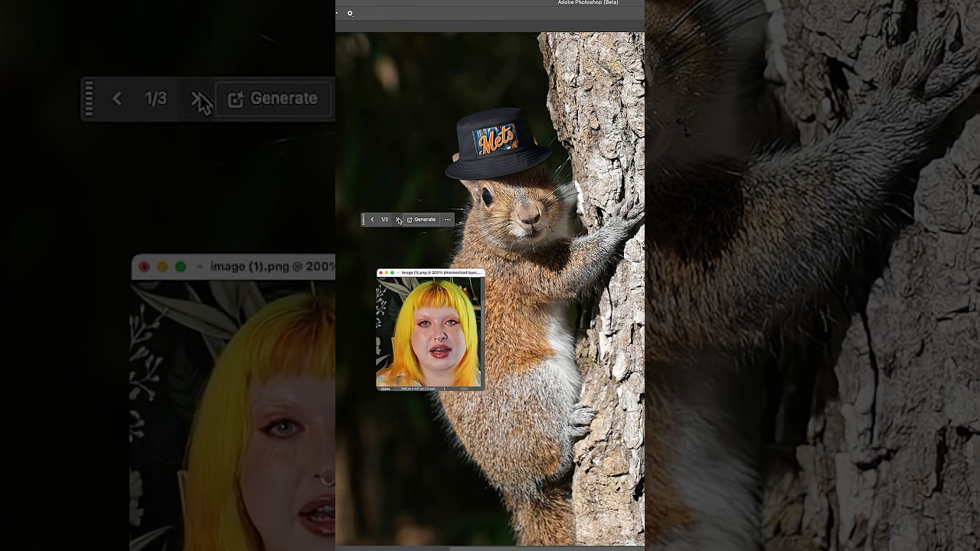Open the options bar gear settings

[350, 13]
